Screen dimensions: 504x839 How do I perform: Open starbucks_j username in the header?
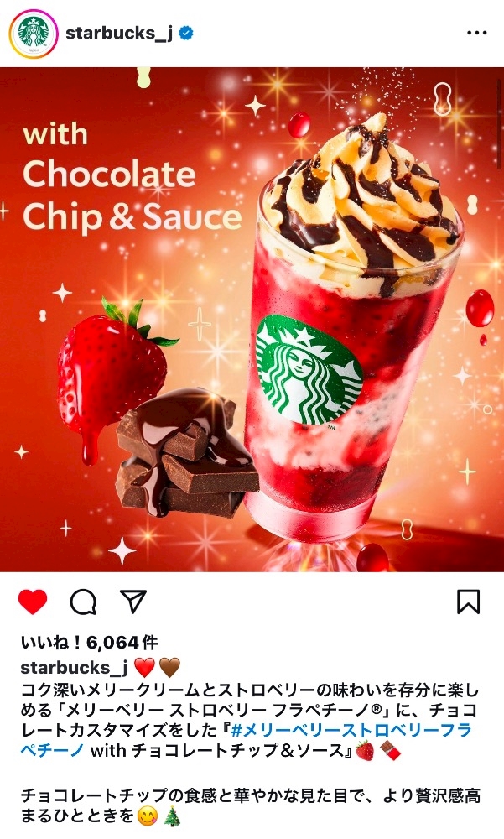(119, 34)
